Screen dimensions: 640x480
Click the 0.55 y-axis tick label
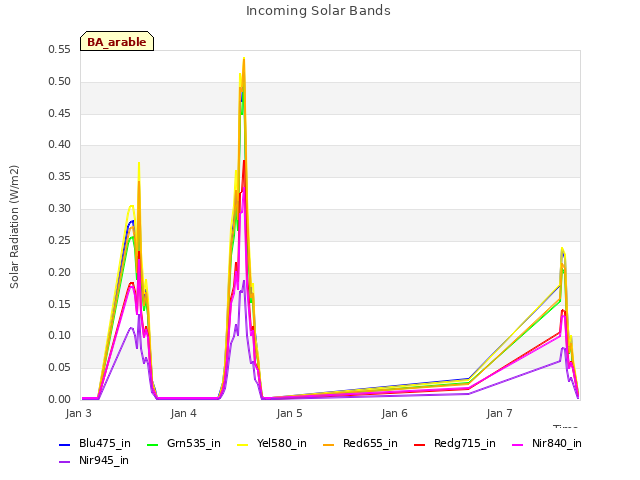60,49
